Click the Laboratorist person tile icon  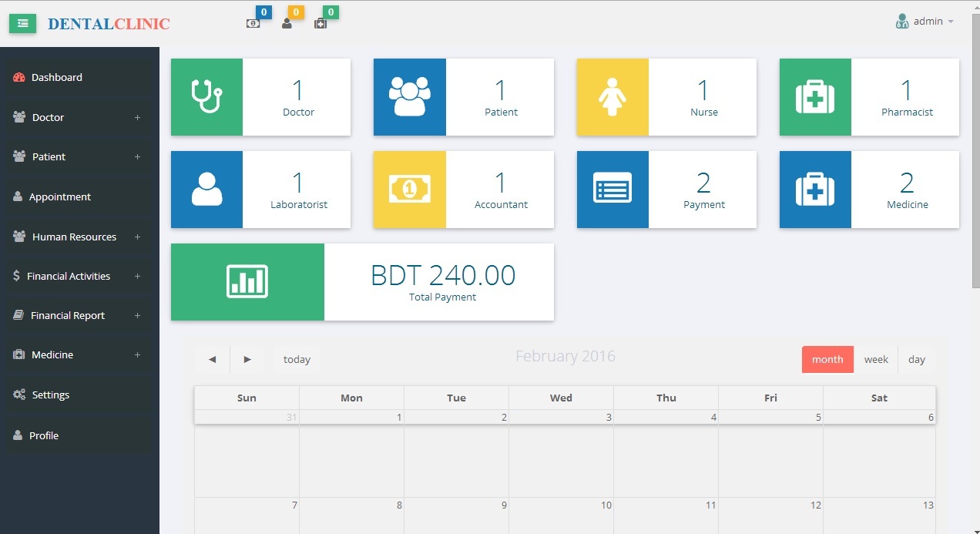coord(206,190)
